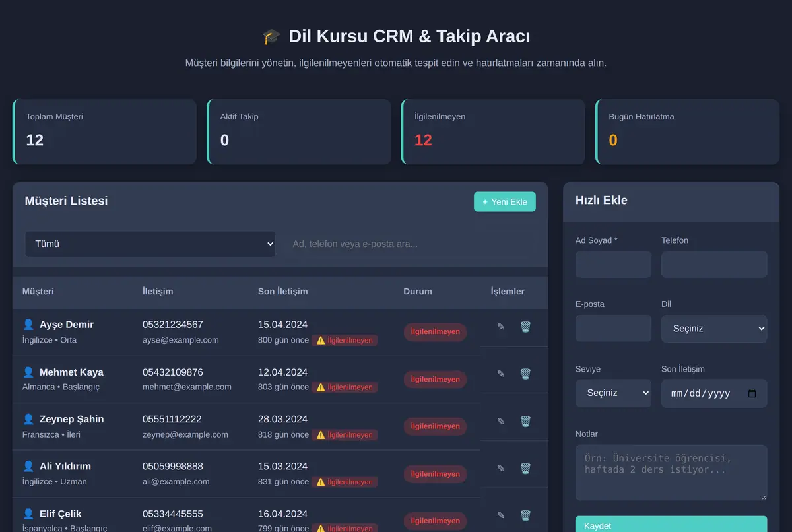Click email ayse@example.com
The width and height of the screenshot is (792, 532).
click(x=181, y=340)
